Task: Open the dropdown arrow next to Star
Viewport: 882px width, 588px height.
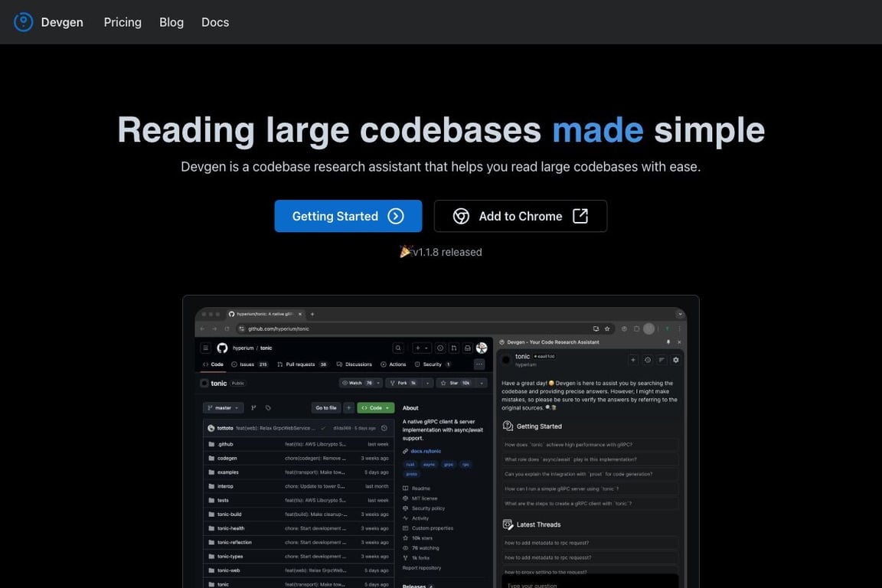Action: click(482, 383)
